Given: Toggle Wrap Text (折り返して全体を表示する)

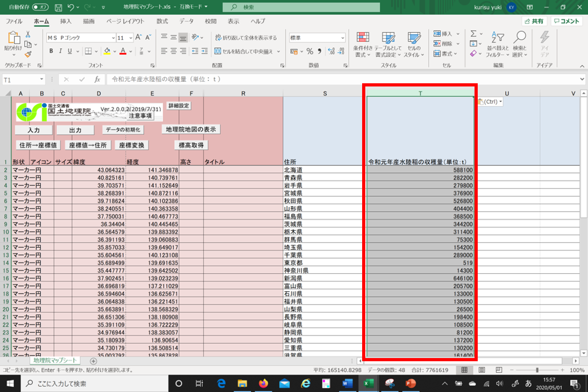Looking at the screenshot, I should [246, 38].
